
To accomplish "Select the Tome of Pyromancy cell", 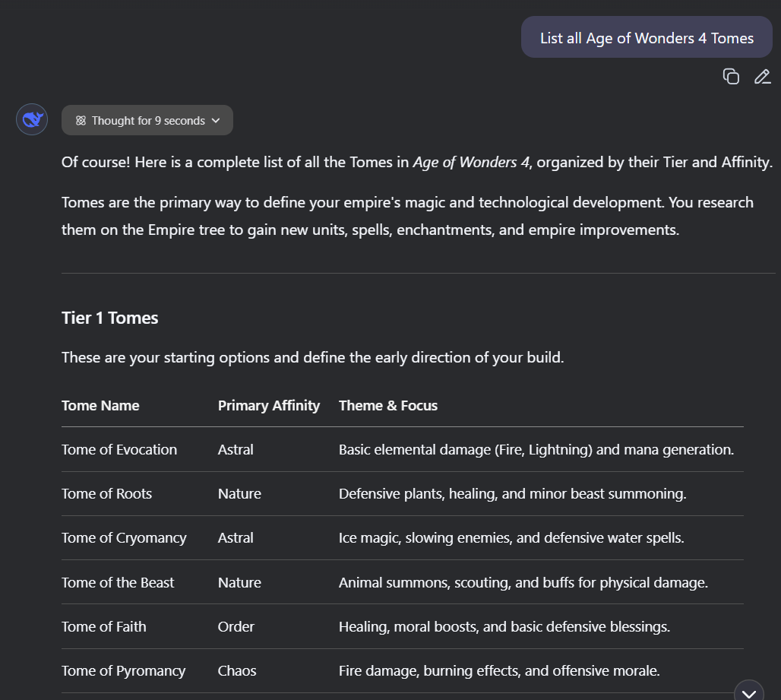I will (123, 670).
